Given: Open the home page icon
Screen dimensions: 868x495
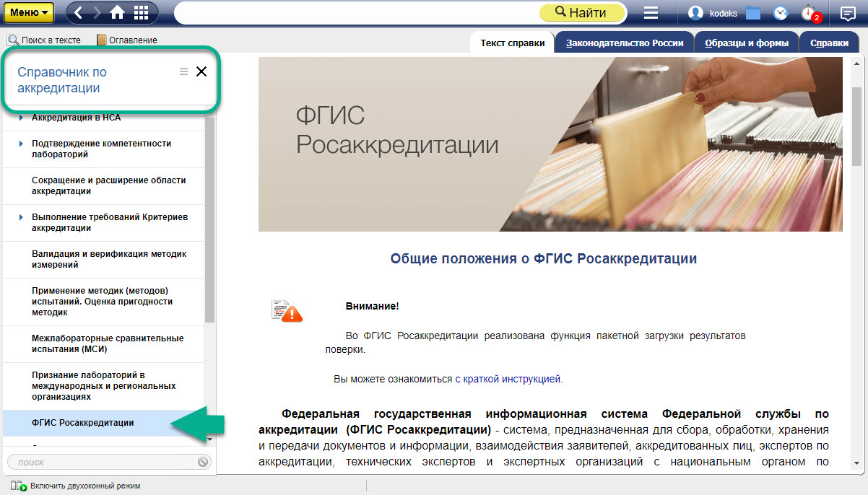Looking at the screenshot, I should (118, 13).
